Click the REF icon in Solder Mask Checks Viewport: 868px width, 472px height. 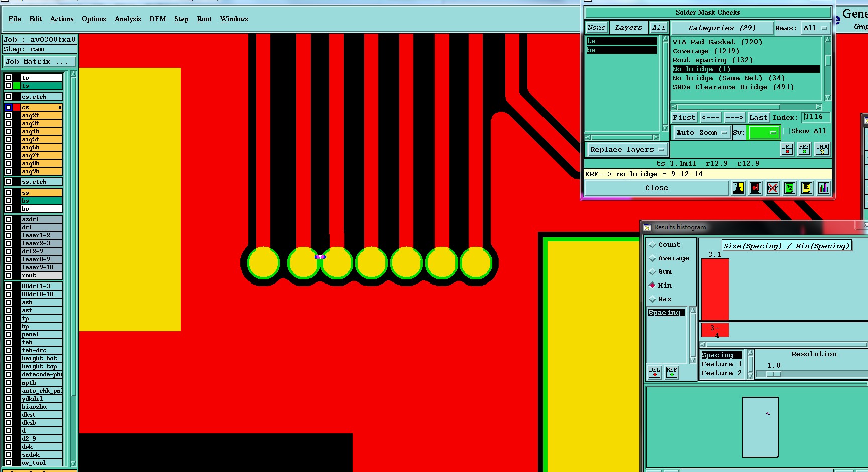click(x=804, y=149)
